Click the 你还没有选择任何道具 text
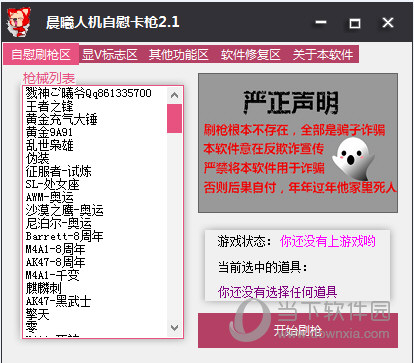The height and width of the screenshot is (363, 414). (x=277, y=292)
